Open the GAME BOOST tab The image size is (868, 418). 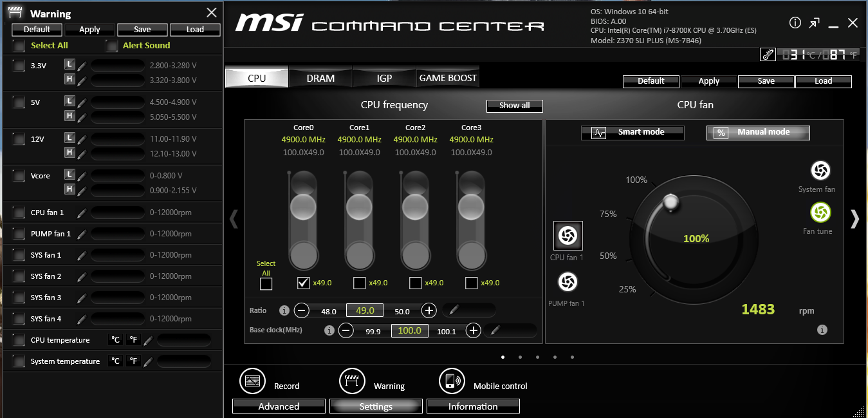click(x=448, y=78)
